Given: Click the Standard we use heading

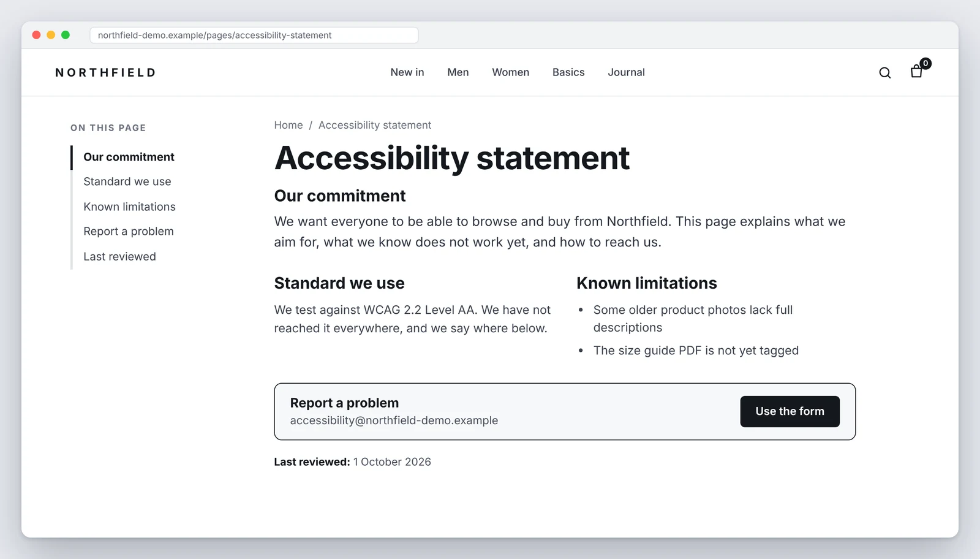Looking at the screenshot, I should 339,283.
